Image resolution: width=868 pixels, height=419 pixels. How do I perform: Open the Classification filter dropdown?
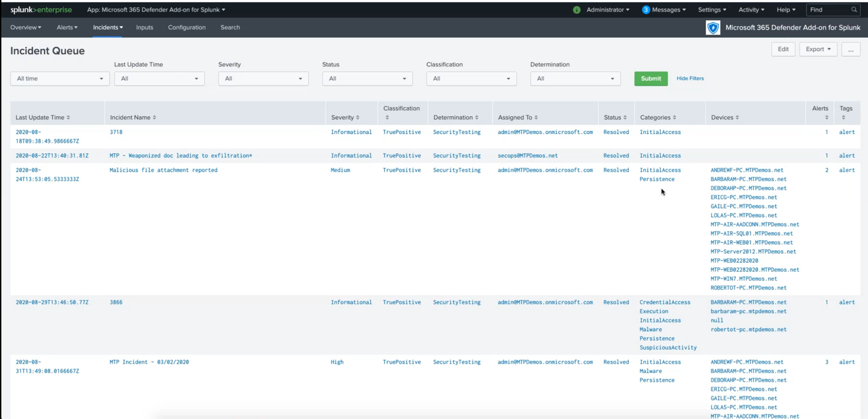click(471, 78)
